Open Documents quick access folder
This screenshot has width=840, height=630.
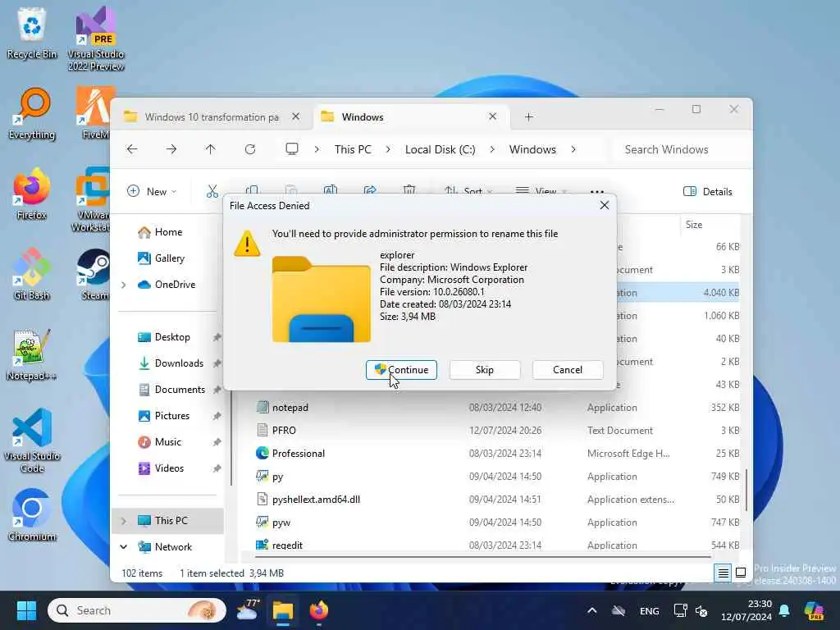point(180,390)
